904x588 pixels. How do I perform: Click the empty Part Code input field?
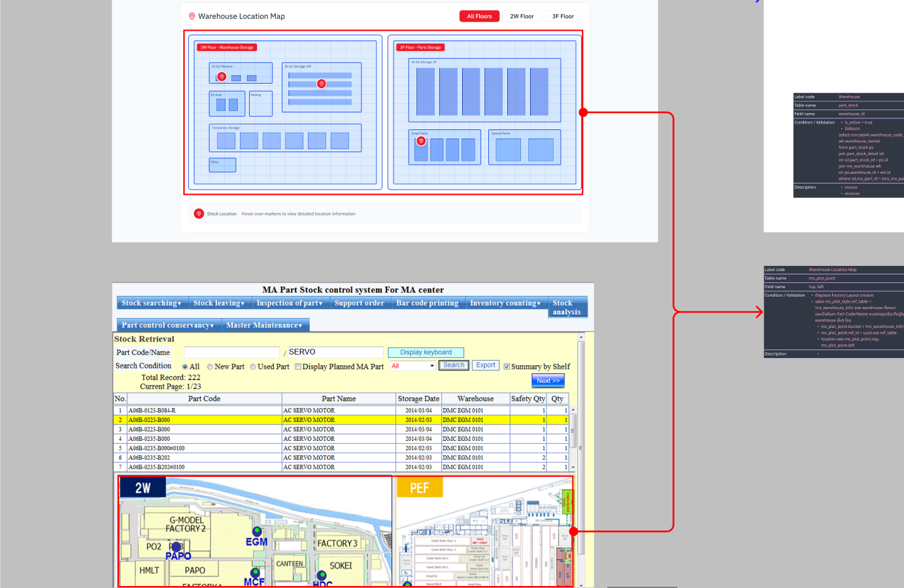click(x=231, y=353)
